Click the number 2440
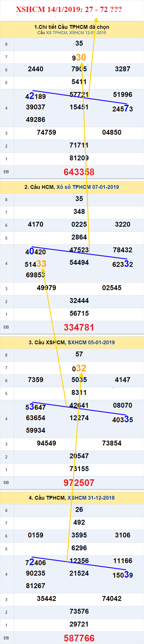This screenshot has width=144, height=644. pyautogui.click(x=36, y=69)
